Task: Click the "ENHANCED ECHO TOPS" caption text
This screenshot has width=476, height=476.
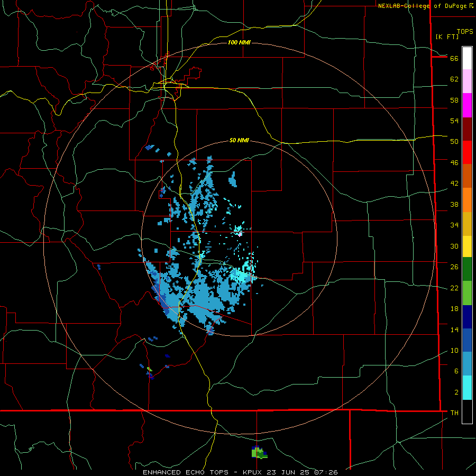Action: point(186,472)
